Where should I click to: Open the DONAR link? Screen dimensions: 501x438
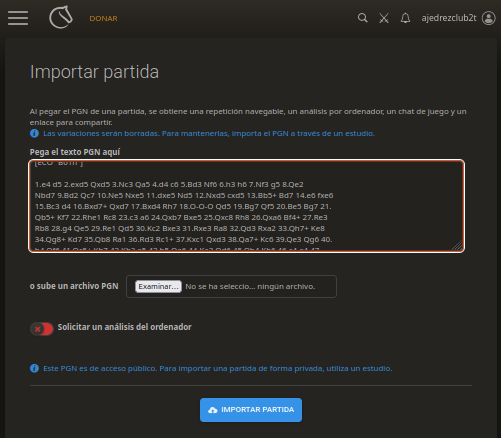103,19
